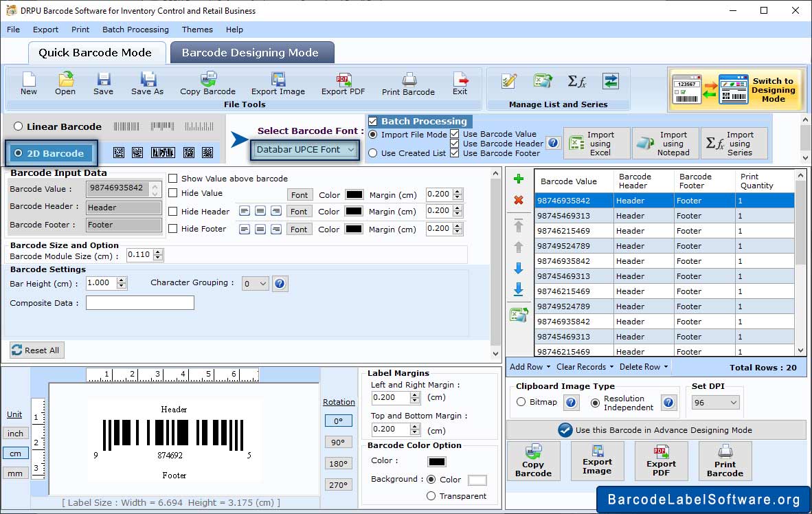Select Use Created List option
This screenshot has height=514, width=812.
tap(373, 153)
